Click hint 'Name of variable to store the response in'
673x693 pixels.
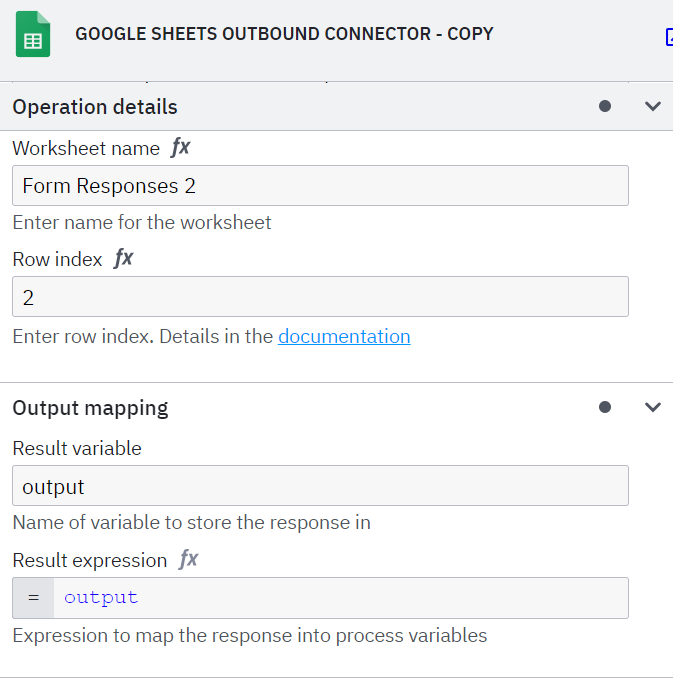coord(191,522)
